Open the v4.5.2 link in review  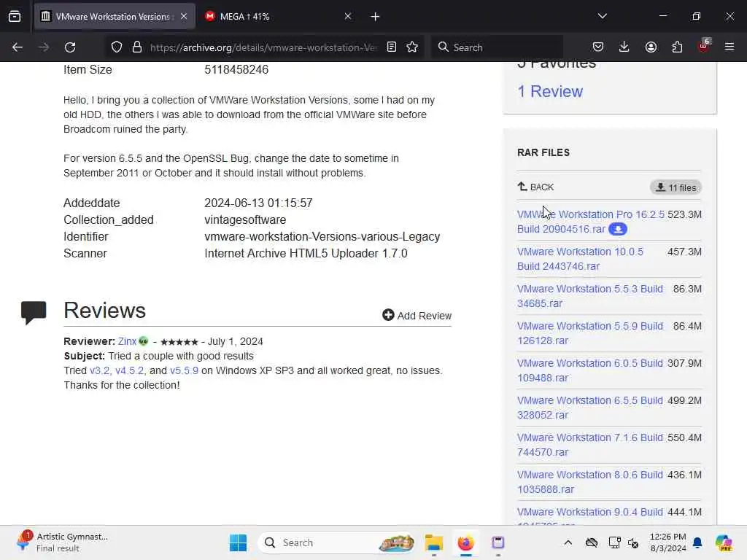(130, 370)
